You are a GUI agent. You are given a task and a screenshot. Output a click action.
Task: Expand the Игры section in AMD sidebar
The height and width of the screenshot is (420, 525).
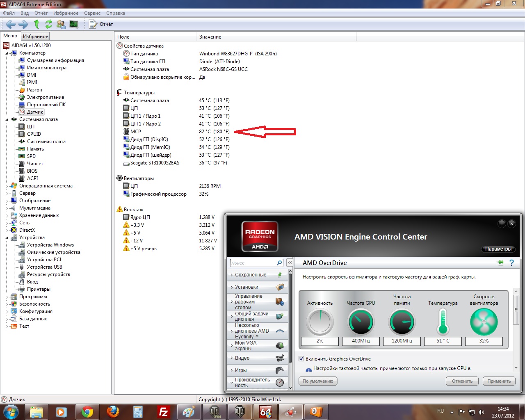257,370
